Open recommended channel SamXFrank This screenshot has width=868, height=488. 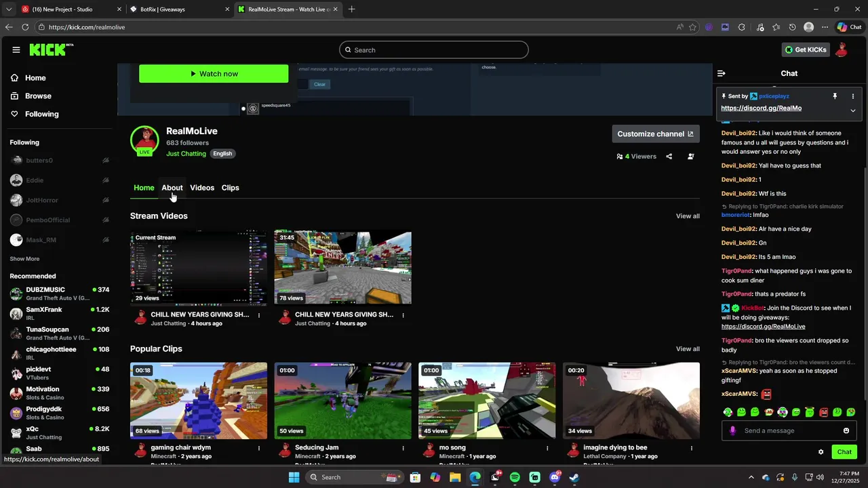coord(60,313)
